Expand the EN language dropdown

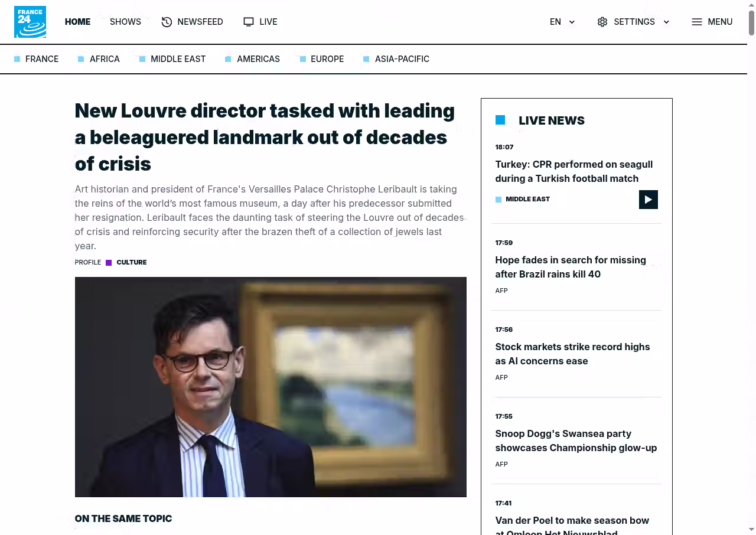coord(562,22)
